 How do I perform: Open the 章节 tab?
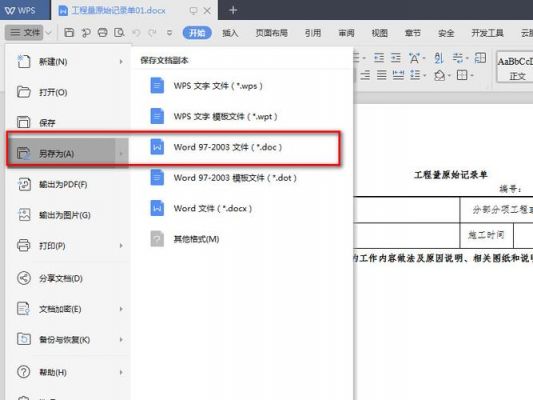coord(413,33)
